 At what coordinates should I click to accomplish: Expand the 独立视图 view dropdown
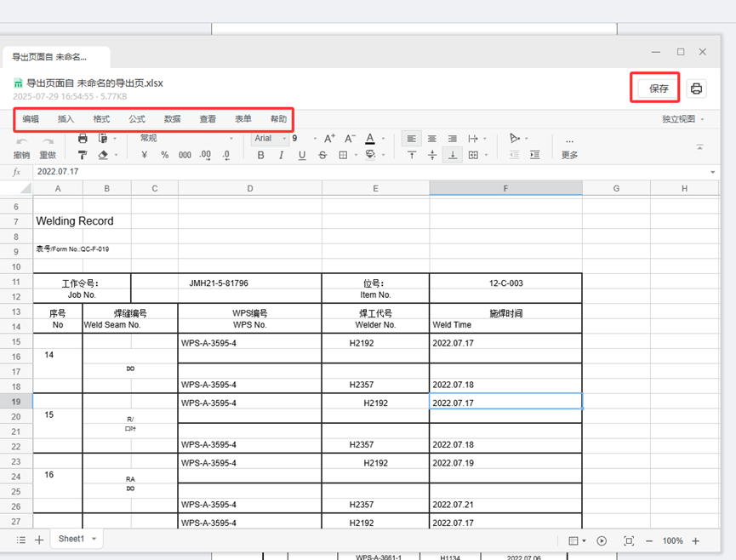point(682,119)
